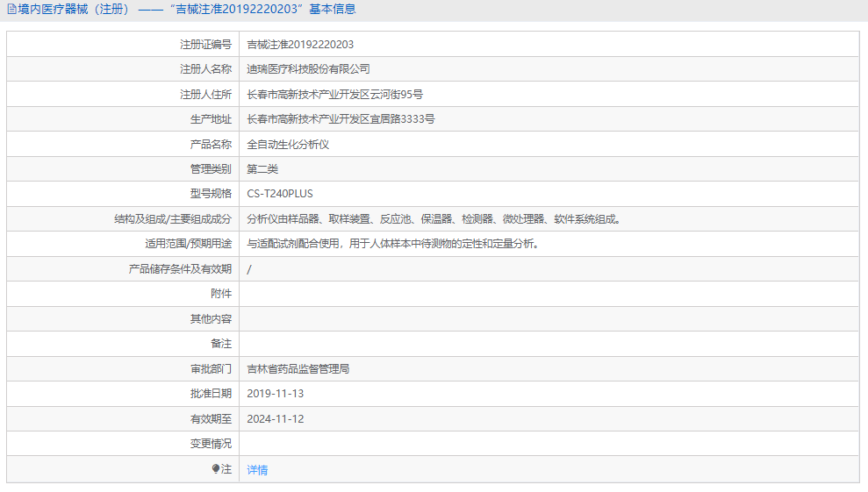Image resolution: width=868 pixels, height=492 pixels.
Task: Click the empty value cell beside 附件
Action: click(548, 294)
